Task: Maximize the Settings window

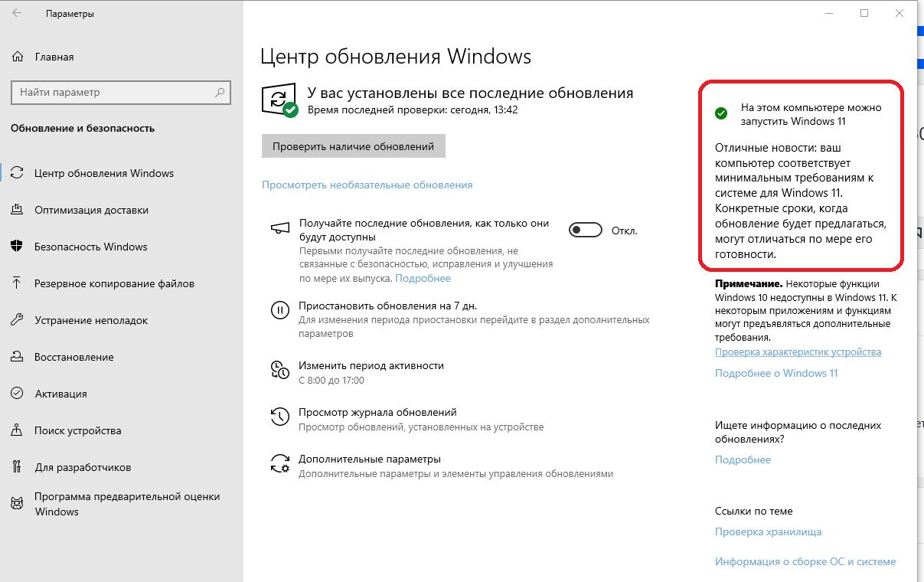Action: click(864, 13)
